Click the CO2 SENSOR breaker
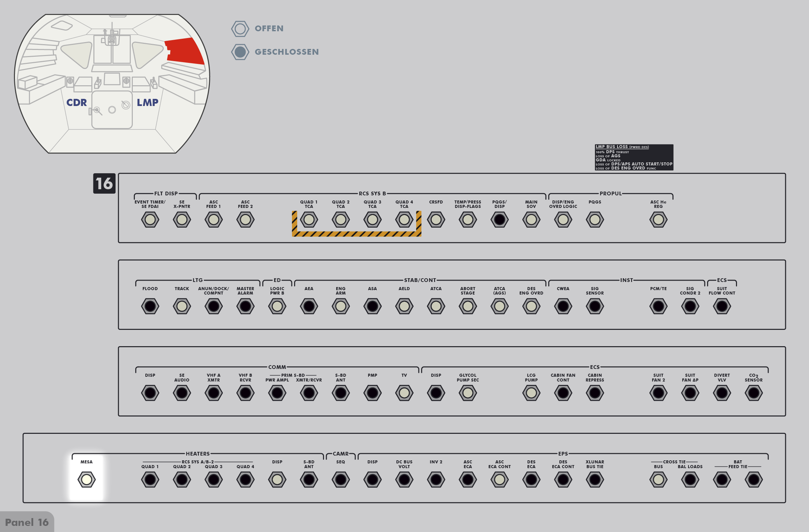 753,393
